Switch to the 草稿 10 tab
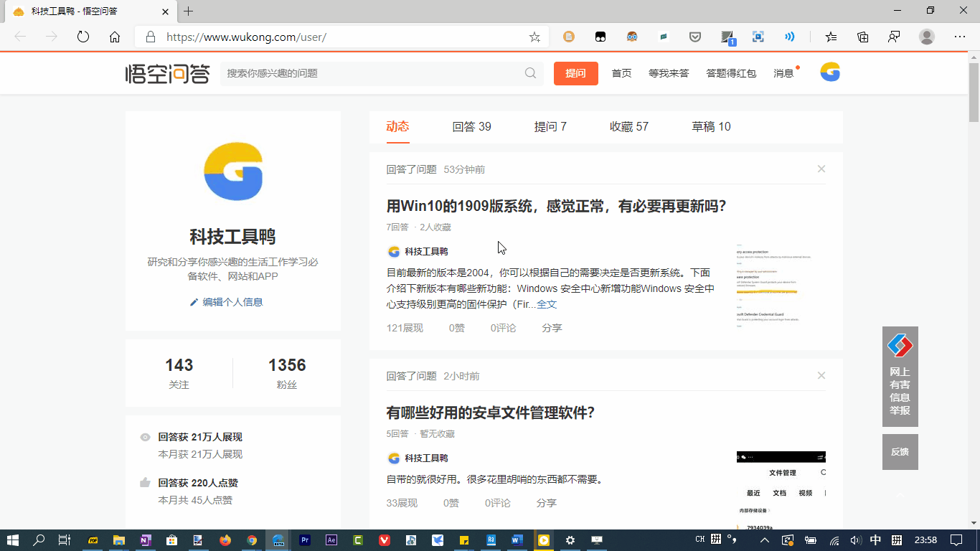 (x=711, y=127)
